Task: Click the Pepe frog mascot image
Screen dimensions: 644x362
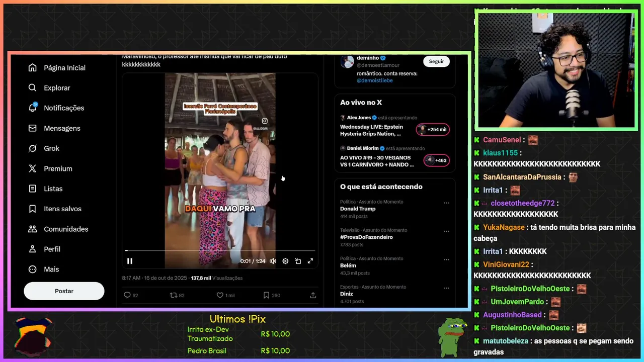Action: [452, 336]
